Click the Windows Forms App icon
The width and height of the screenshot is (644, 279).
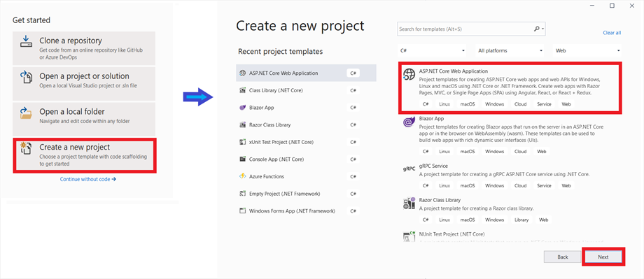pos(242,211)
